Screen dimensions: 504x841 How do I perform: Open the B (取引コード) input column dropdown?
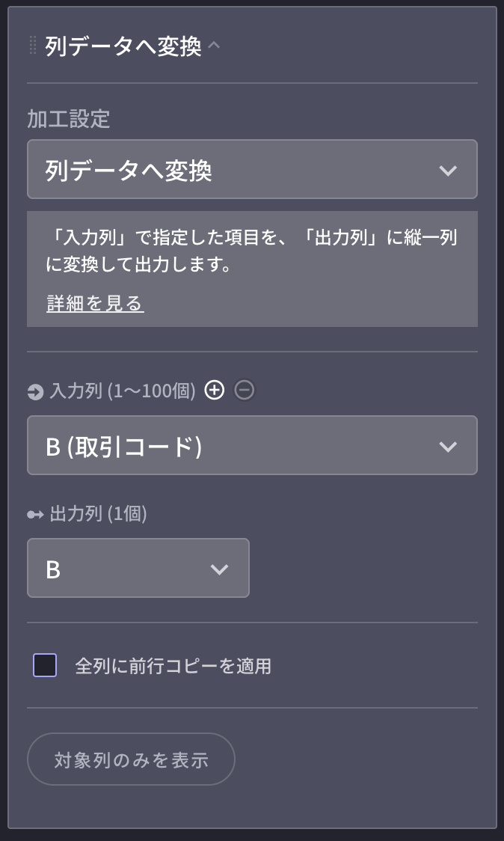click(252, 445)
